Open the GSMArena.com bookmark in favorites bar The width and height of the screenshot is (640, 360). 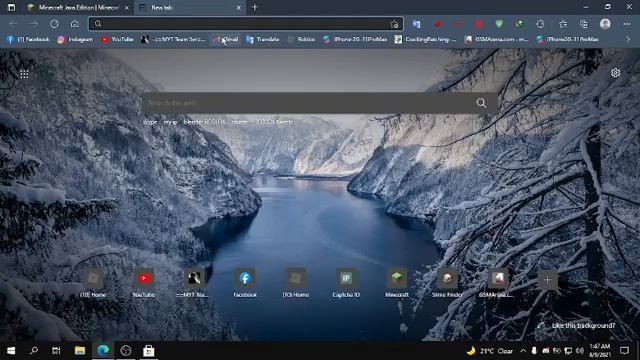pyautogui.click(x=496, y=39)
